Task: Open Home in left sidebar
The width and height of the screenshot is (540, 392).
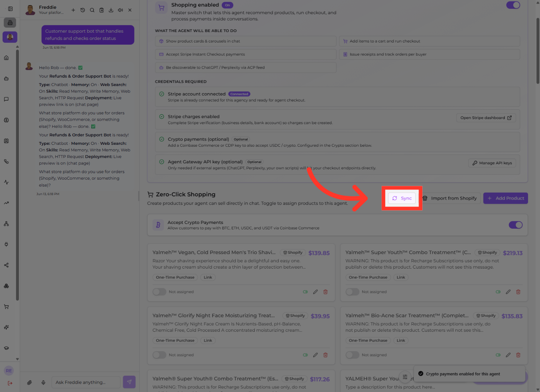Action: pos(6,58)
